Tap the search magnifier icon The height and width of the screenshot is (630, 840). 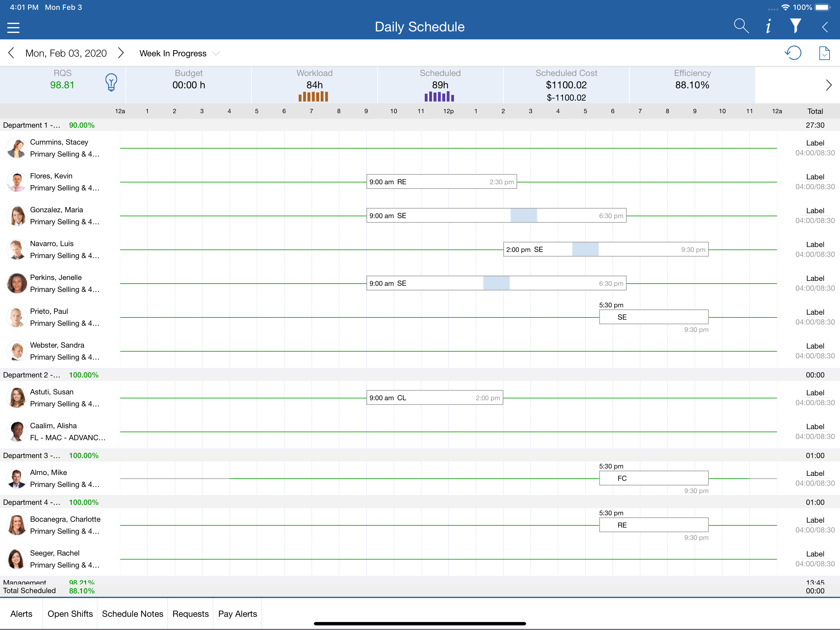pos(741,26)
